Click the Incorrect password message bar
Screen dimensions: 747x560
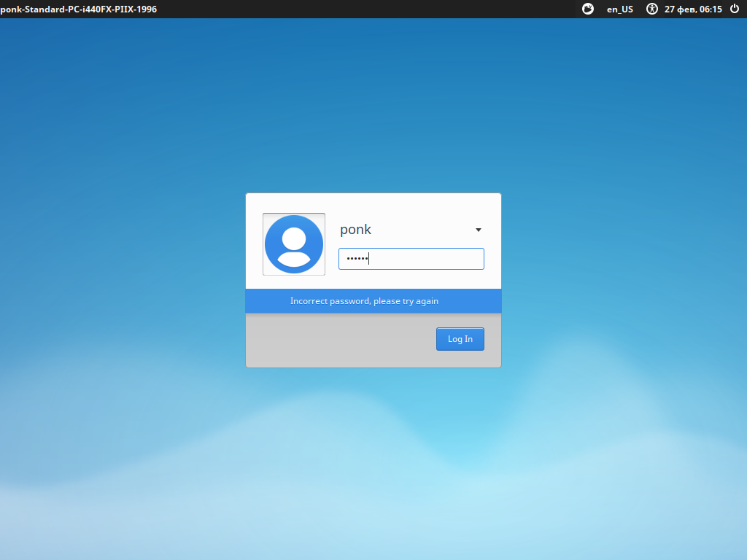coord(373,301)
